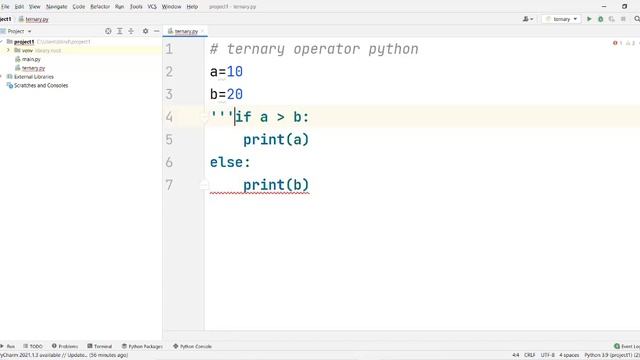Click 4 spaces indent setting in status bar

[569, 355]
